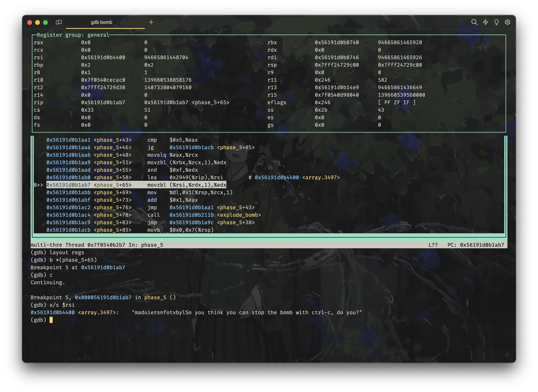
Task: Open the terminal search magnifier icon
Action: [x=474, y=22]
